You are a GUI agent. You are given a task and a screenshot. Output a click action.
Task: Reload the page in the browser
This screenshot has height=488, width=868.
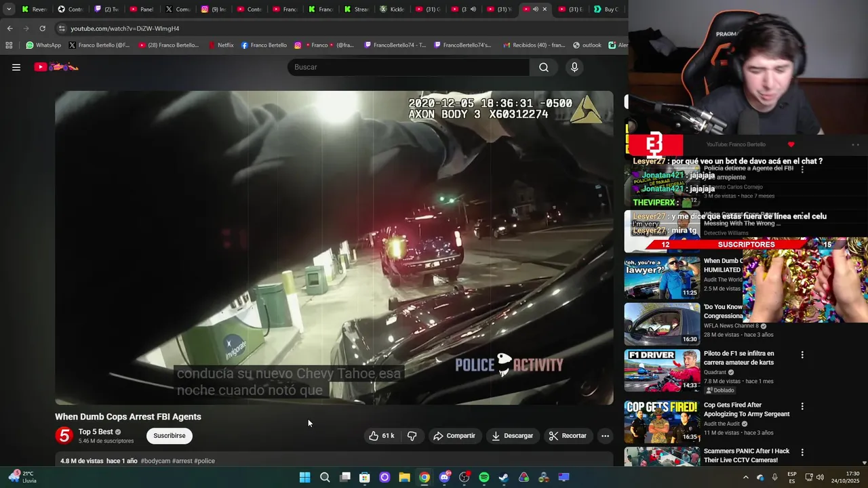coord(42,28)
